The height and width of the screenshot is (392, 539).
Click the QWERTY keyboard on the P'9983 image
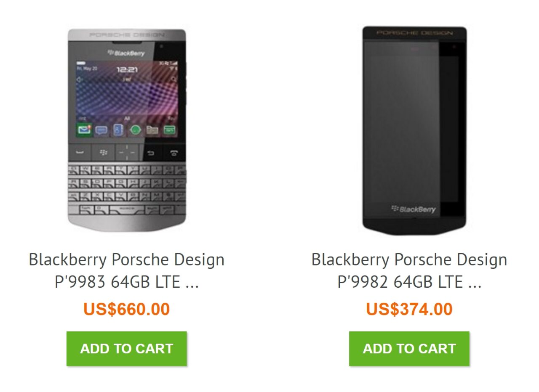pyautogui.click(x=126, y=189)
